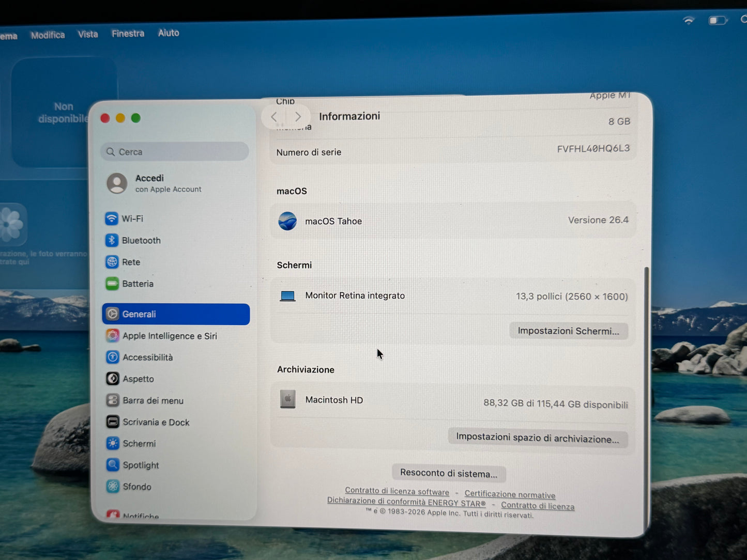
Task: Select the Accessibilità icon
Action: click(x=113, y=357)
